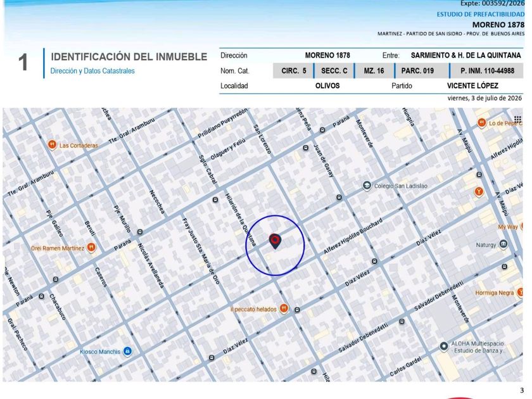Click the bus stop icon below Naturgy
The image size is (532, 399).
click(505, 267)
